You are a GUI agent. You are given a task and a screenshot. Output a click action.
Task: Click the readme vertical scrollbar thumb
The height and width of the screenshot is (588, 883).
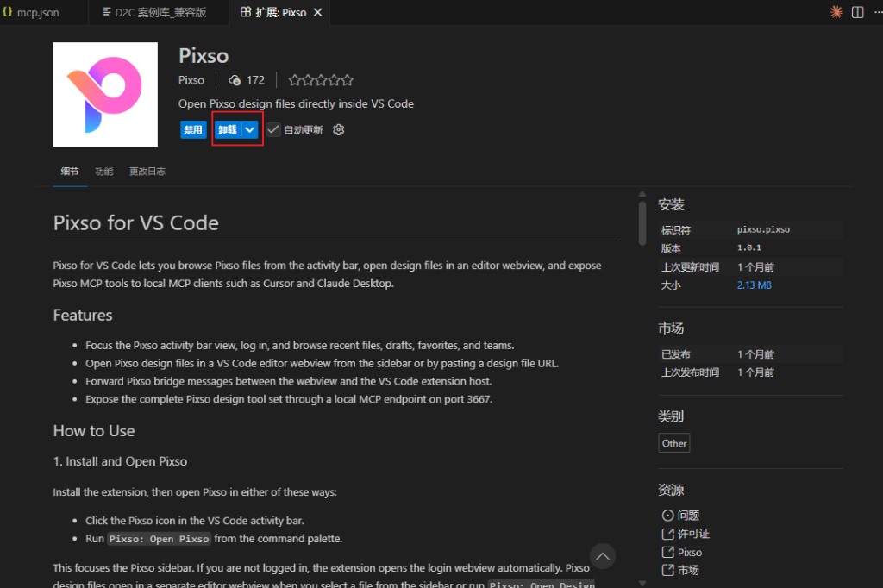642,223
